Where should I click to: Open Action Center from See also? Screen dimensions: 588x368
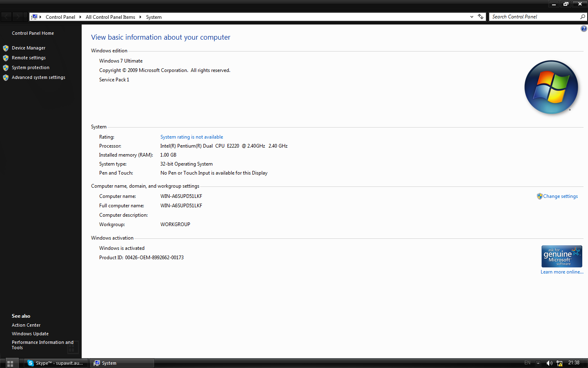[x=26, y=325]
